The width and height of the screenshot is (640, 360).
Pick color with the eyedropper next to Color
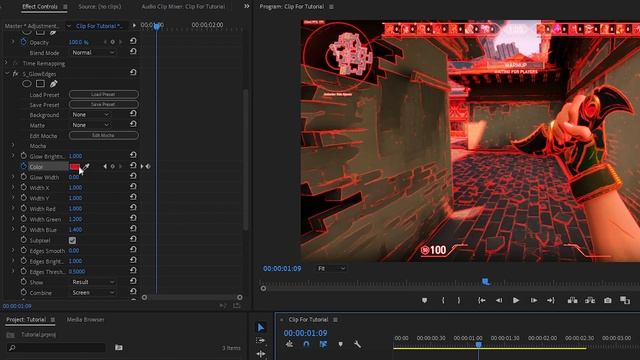[x=87, y=167]
